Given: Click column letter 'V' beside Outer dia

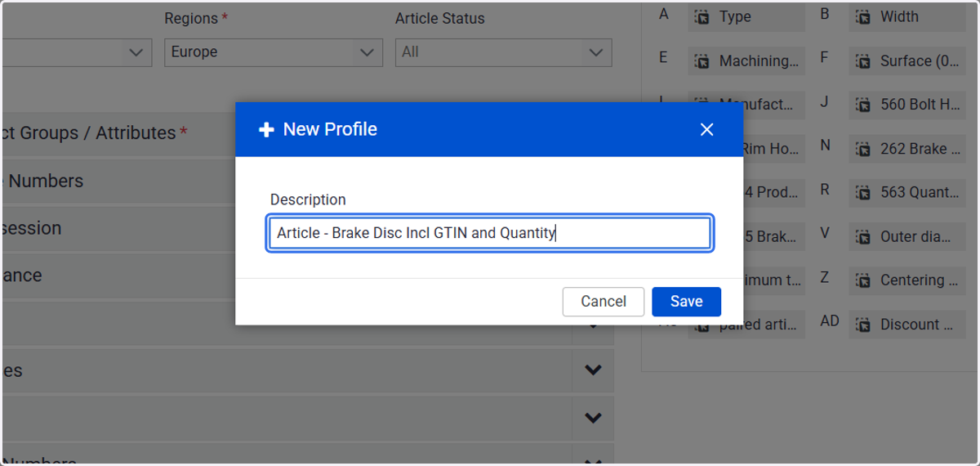Looking at the screenshot, I should click(x=825, y=233).
